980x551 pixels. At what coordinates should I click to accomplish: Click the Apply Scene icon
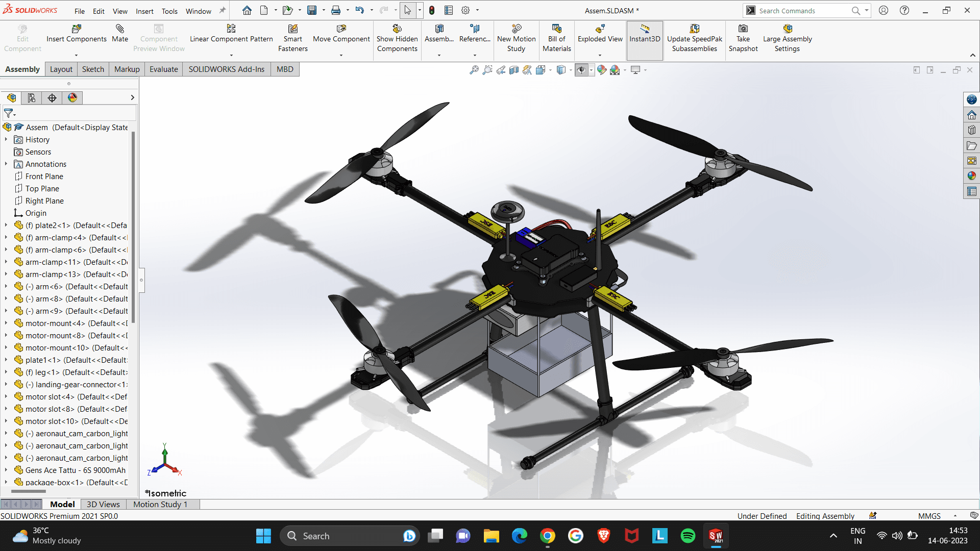615,70
